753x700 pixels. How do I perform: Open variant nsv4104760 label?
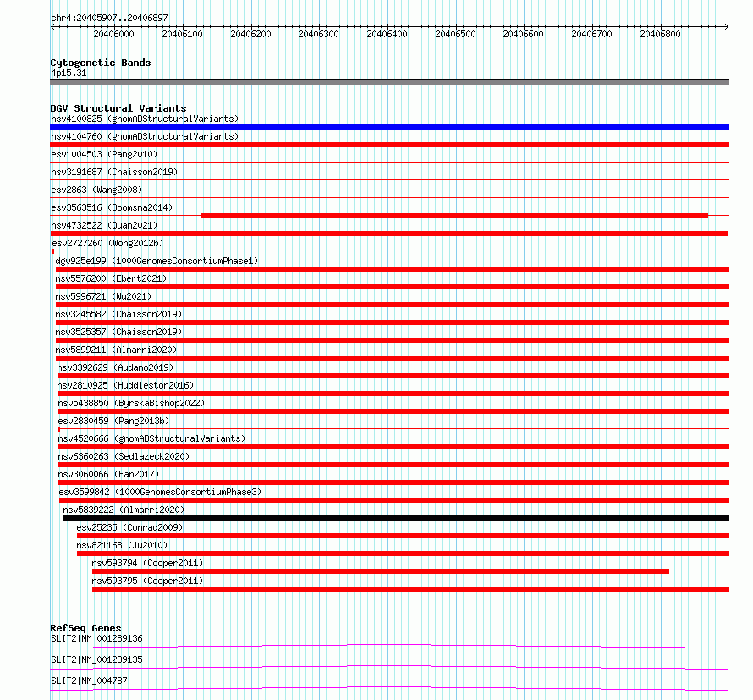145,136
